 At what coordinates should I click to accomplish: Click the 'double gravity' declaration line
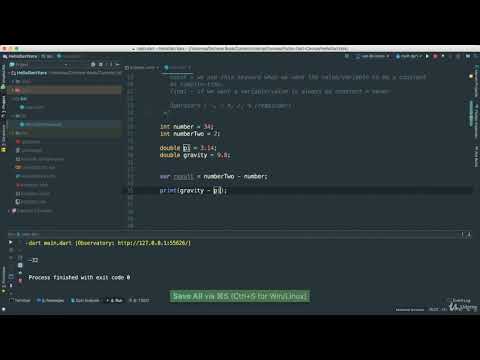pyautogui.click(x=195, y=155)
